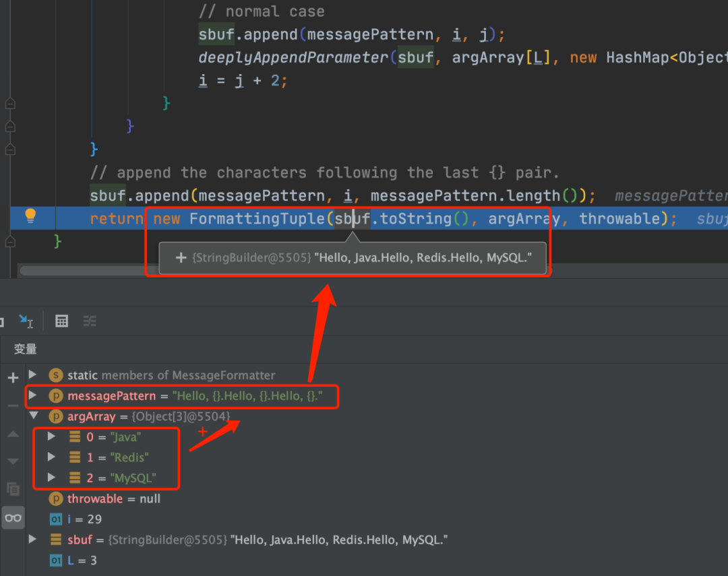
Task: Expand the sbuf StringBuilder variable
Action: click(32, 540)
